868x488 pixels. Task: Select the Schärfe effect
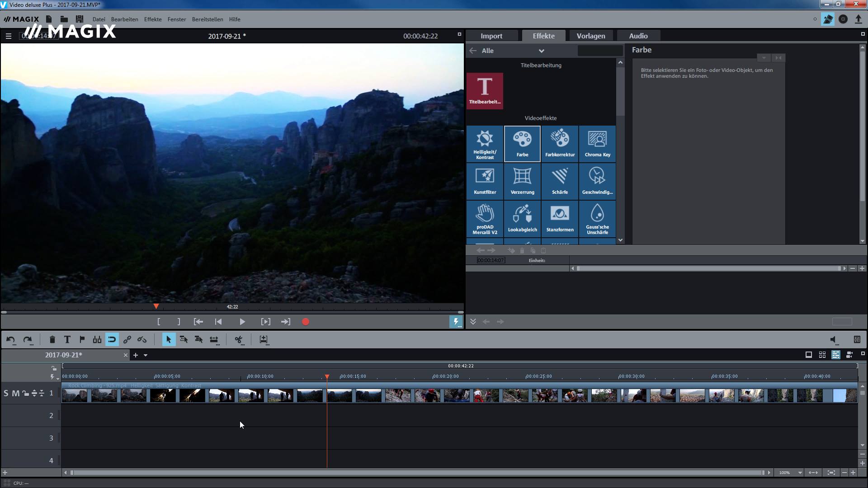[560, 181]
